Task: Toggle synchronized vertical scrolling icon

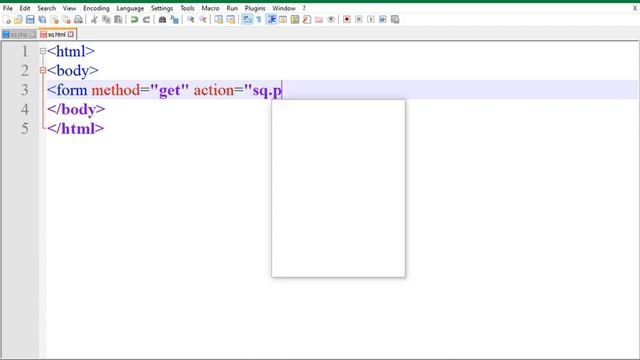Action: click(219, 20)
